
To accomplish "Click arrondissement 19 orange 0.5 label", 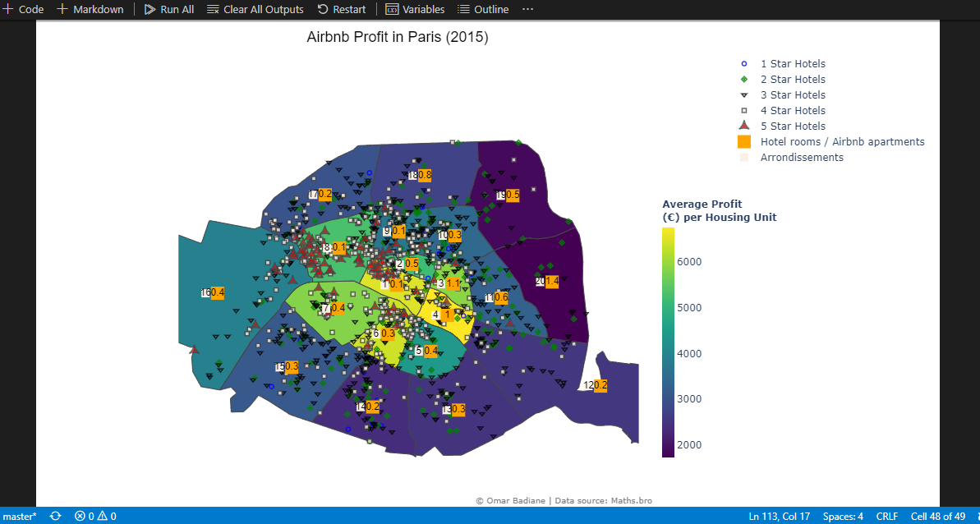I will pos(513,195).
